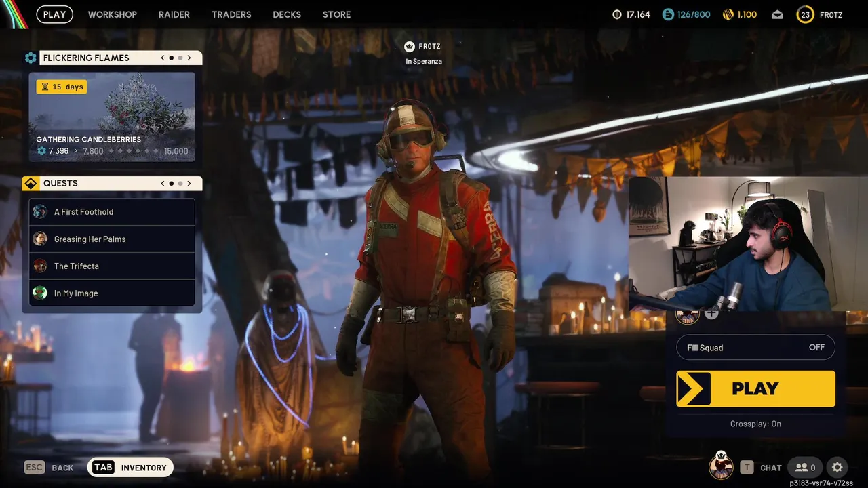Open the FROTZ profile name
Screen dimensions: 868x488
pyautogui.click(x=831, y=15)
